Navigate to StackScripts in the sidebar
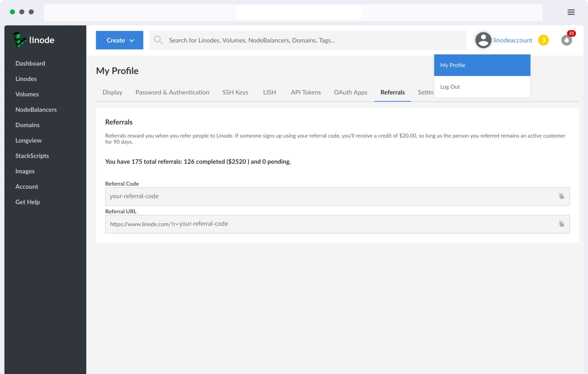The height and width of the screenshot is (374, 588). [32, 156]
